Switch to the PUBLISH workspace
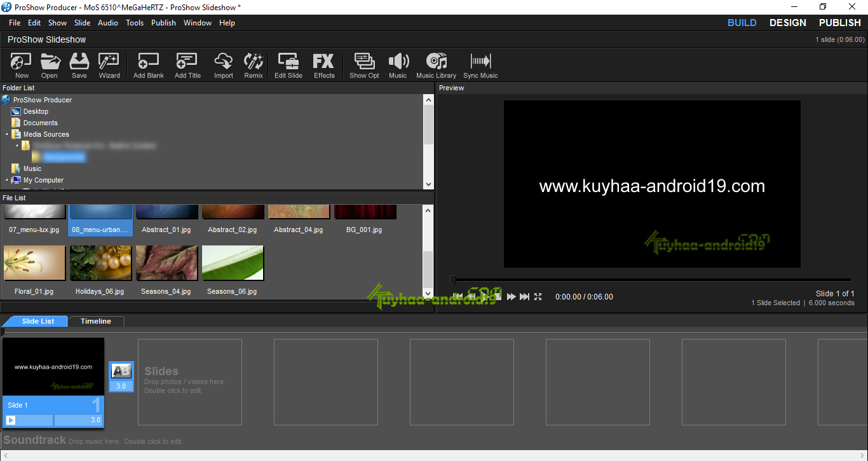 click(x=840, y=23)
